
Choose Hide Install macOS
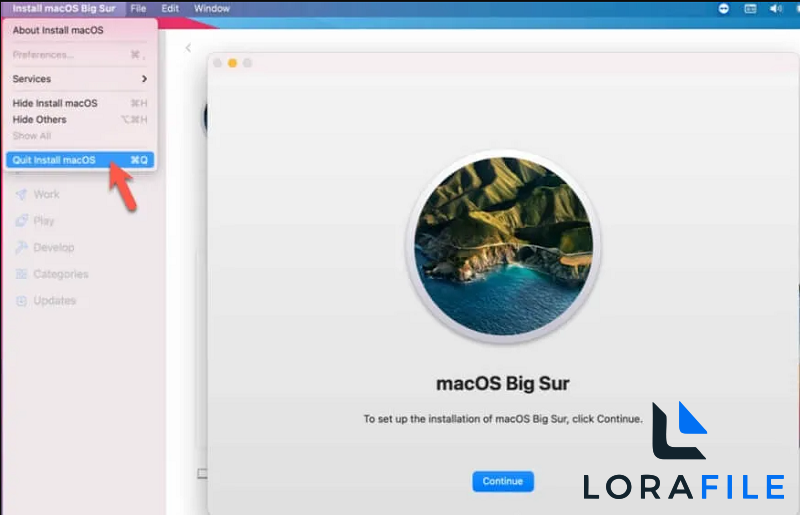click(80, 103)
